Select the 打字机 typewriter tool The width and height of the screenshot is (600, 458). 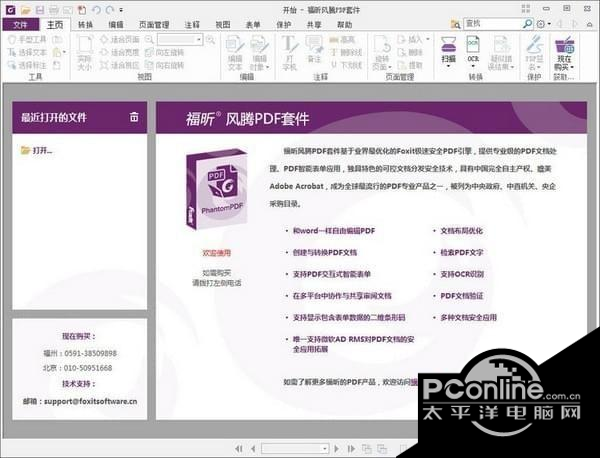pos(289,53)
